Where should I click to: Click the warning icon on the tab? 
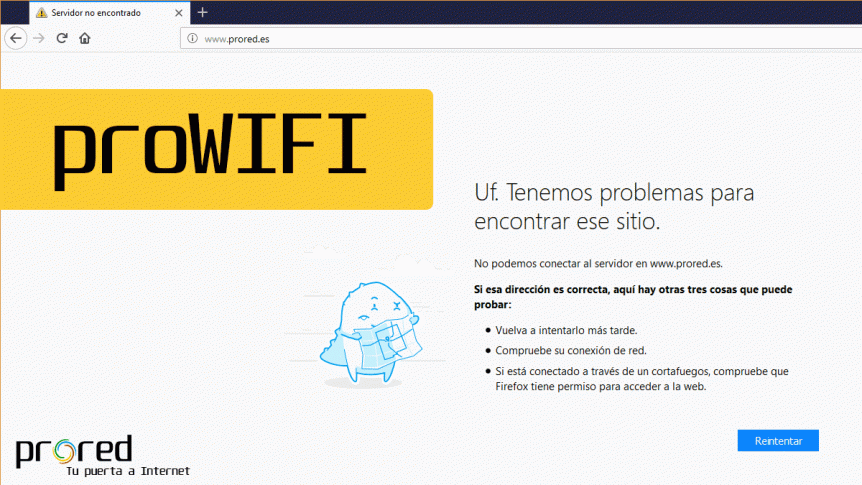point(41,13)
